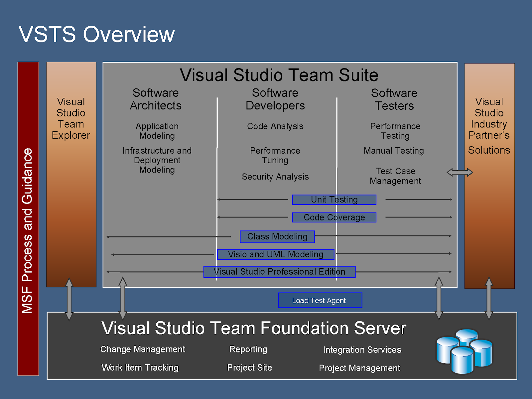Click the Change Management label
The image size is (532, 399).
(x=143, y=349)
